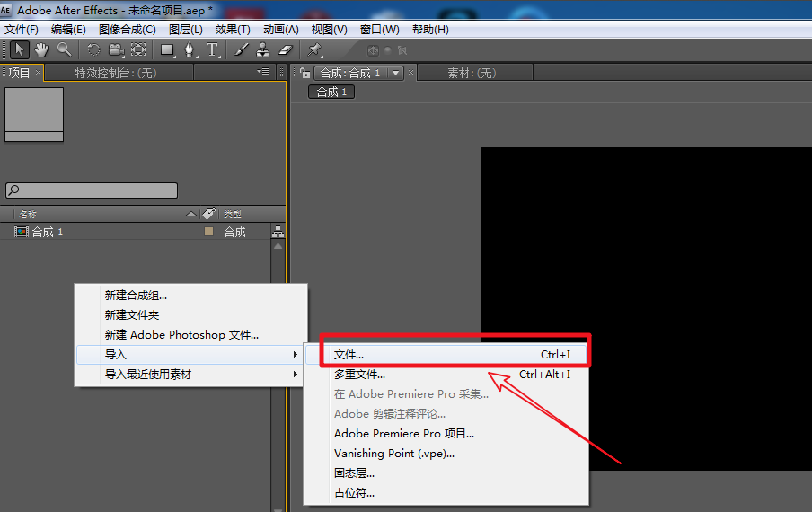
Task: Click the project panel search field
Action: (92, 190)
